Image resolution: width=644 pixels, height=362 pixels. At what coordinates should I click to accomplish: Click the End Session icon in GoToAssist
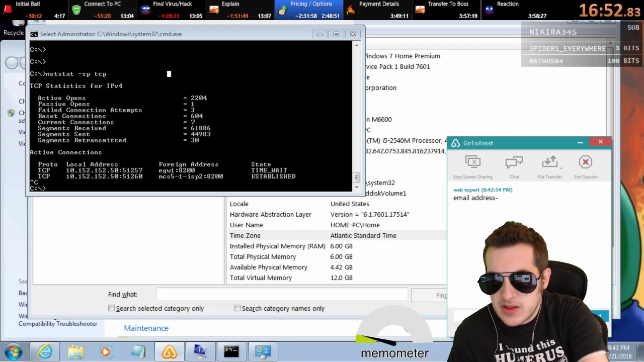click(585, 162)
